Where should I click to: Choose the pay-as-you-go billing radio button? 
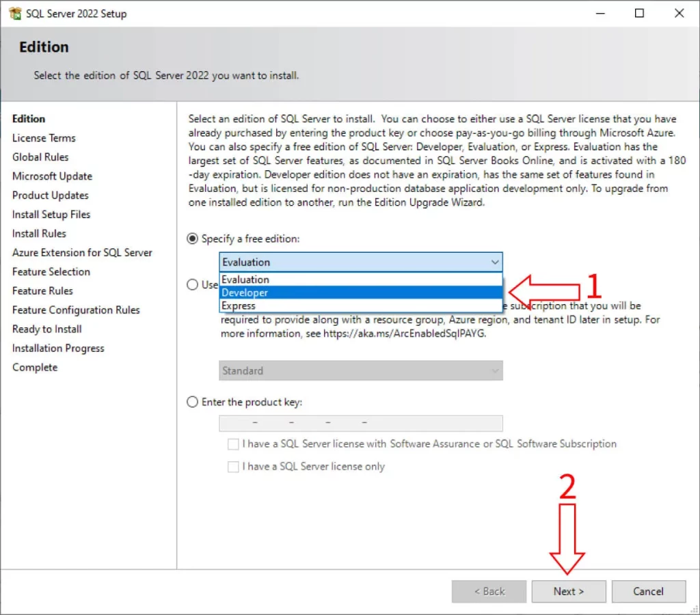[x=192, y=285]
